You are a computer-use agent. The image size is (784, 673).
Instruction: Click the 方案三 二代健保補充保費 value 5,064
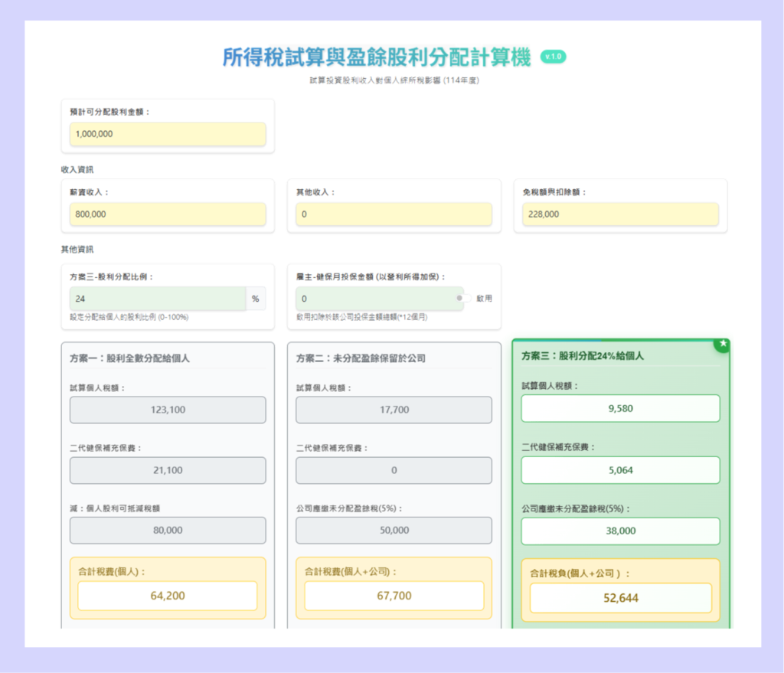(x=620, y=470)
